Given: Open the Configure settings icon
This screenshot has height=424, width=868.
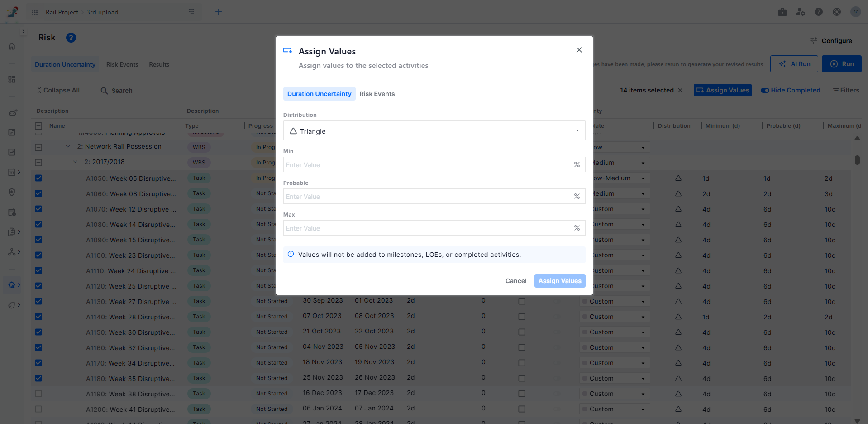Looking at the screenshot, I should pyautogui.click(x=813, y=41).
